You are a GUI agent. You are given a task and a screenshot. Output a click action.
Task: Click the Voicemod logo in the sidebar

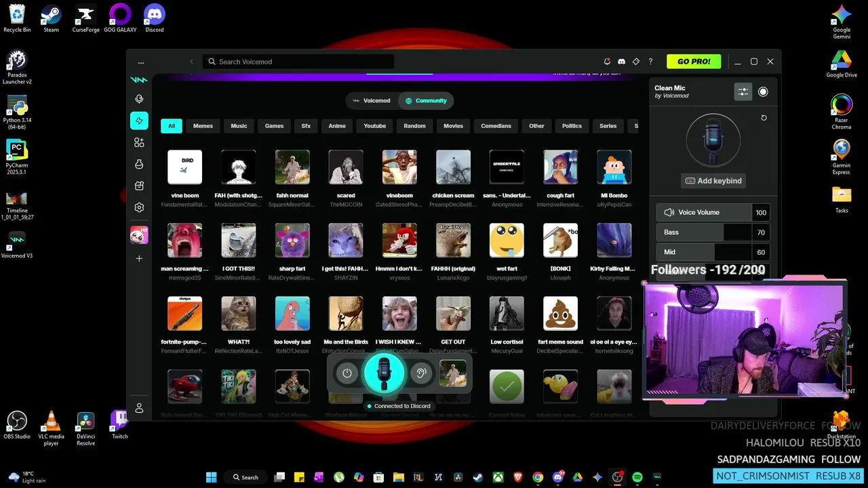coord(139,80)
